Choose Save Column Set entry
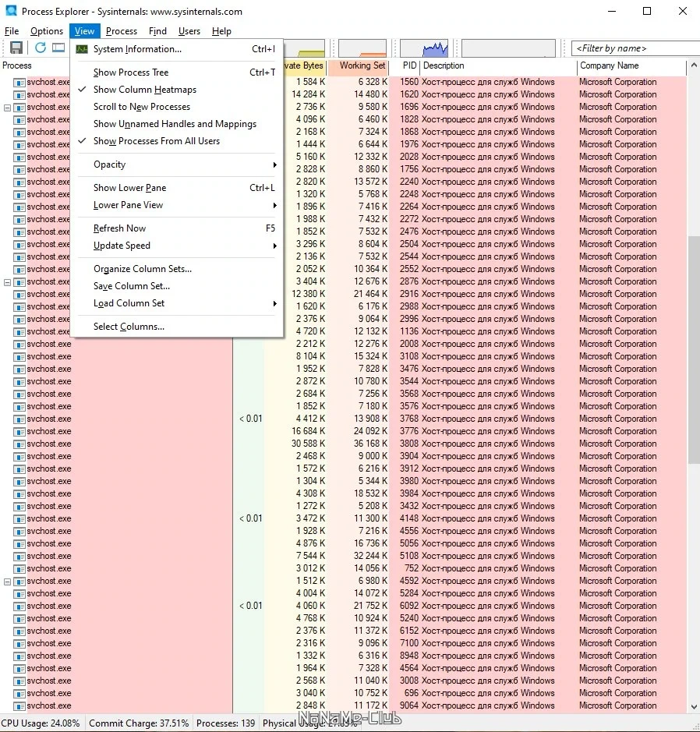Viewport: 700px width, 732px height. click(x=177, y=285)
